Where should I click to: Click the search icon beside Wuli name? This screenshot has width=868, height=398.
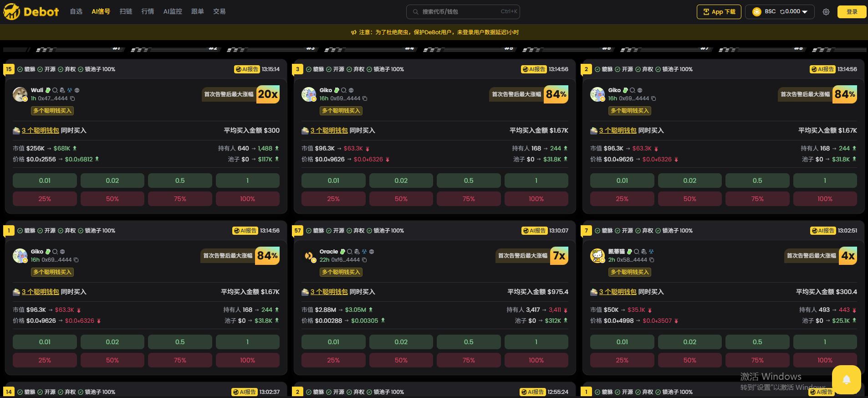[55, 90]
